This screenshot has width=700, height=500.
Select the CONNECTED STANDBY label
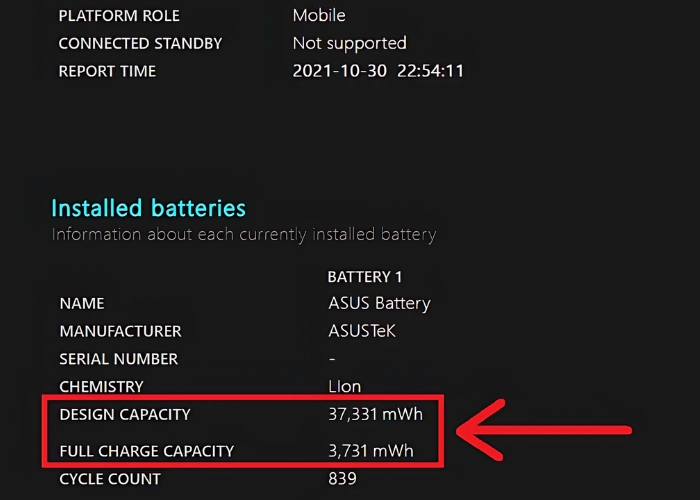click(140, 44)
